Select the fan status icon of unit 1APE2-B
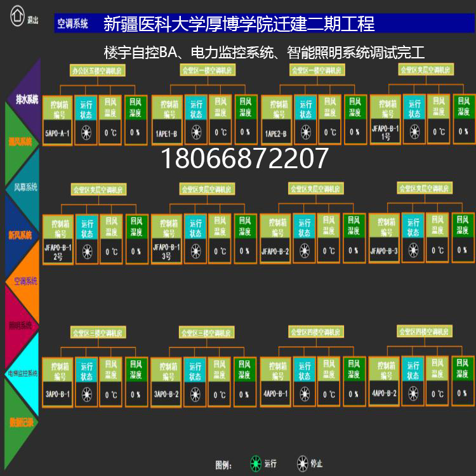Image resolution: width=476 pixels, height=476 pixels. pyautogui.click(x=306, y=133)
